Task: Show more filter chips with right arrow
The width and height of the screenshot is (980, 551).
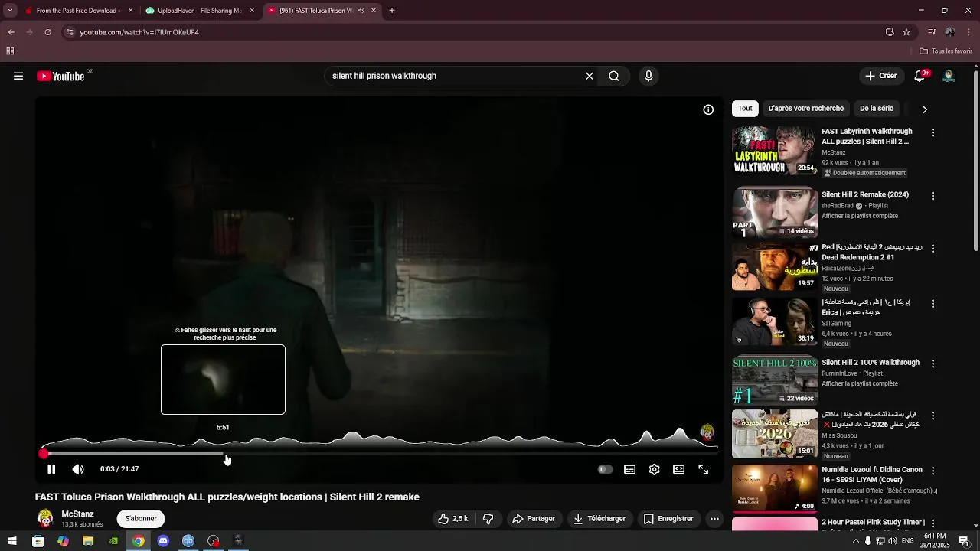Action: [924, 109]
